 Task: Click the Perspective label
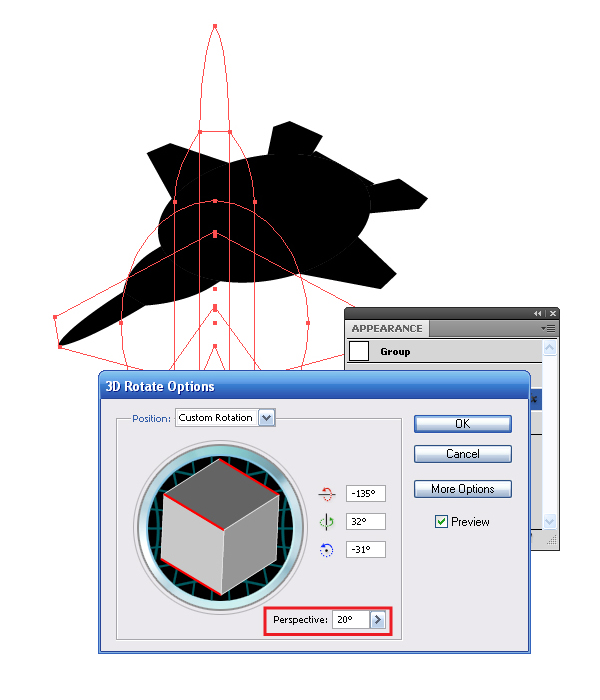coord(300,620)
